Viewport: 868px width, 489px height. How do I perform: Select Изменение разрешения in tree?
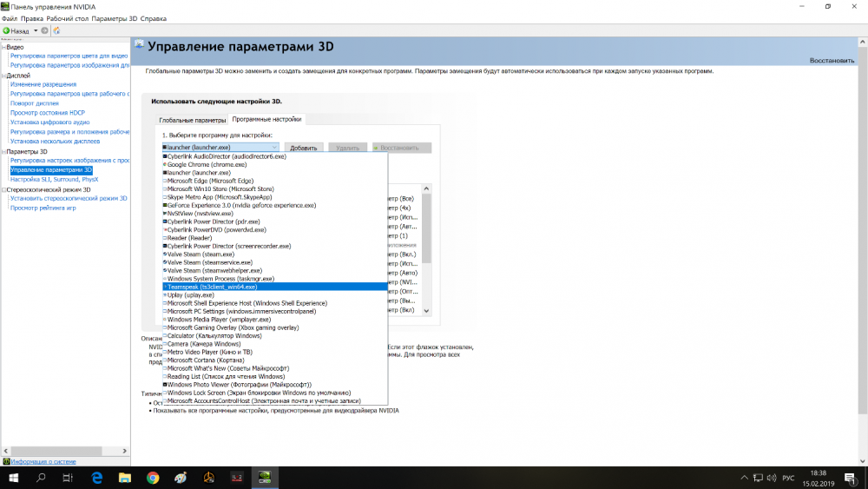(x=43, y=84)
